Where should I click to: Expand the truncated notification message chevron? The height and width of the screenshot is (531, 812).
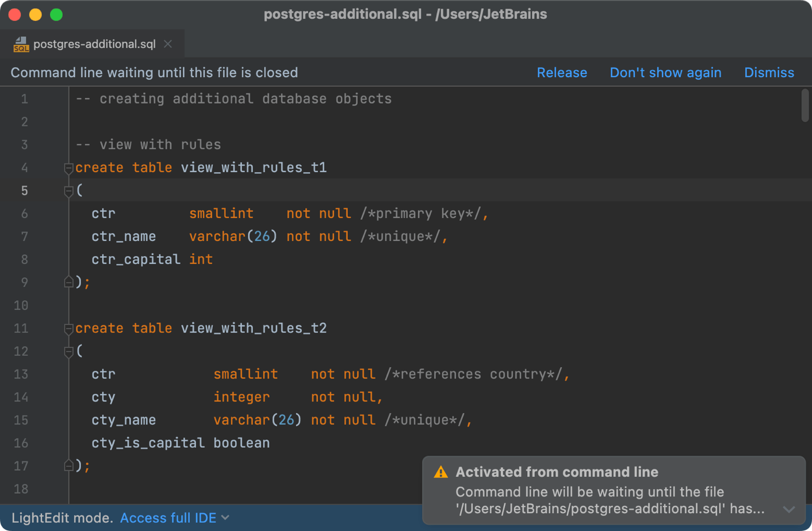click(788, 509)
